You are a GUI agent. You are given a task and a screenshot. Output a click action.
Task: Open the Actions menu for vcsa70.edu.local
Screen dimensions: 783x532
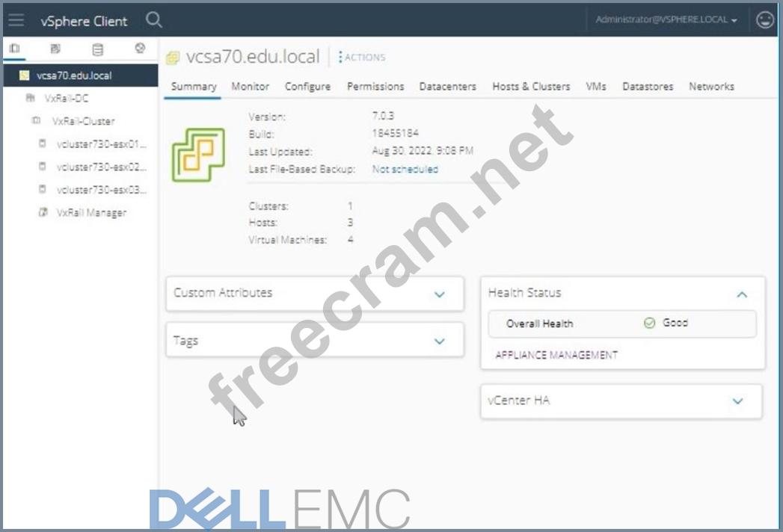pyautogui.click(x=362, y=58)
